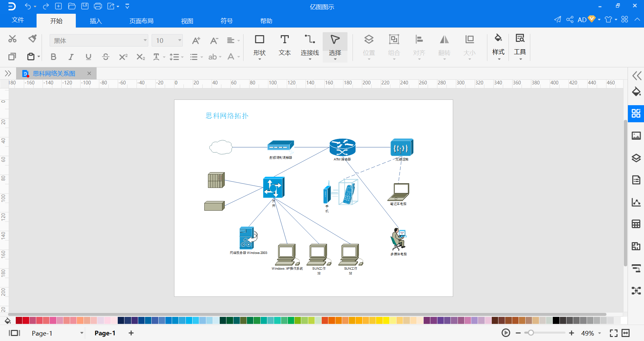Click the Share icon at top right
Viewport: 644px width, 341px height.
click(570, 19)
